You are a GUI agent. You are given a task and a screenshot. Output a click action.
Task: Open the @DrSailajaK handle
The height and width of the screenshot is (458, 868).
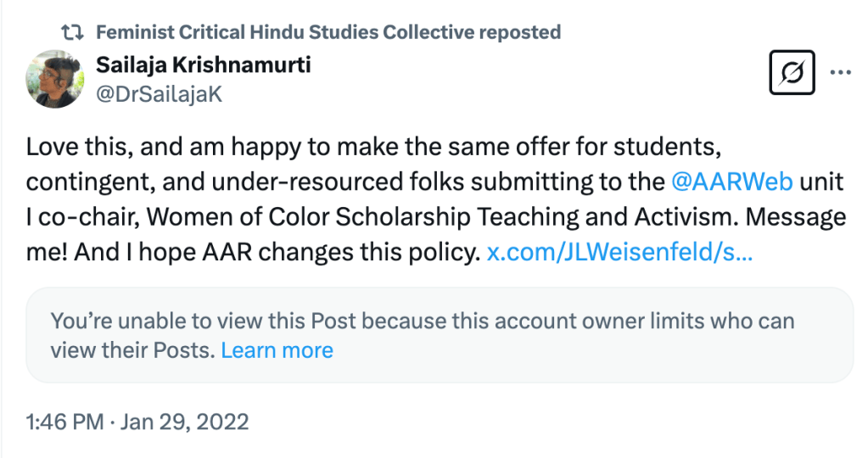pyautogui.click(x=160, y=94)
